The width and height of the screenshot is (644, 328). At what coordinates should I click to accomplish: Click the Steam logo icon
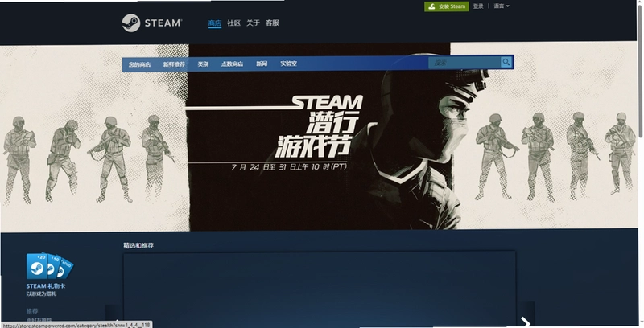point(131,23)
